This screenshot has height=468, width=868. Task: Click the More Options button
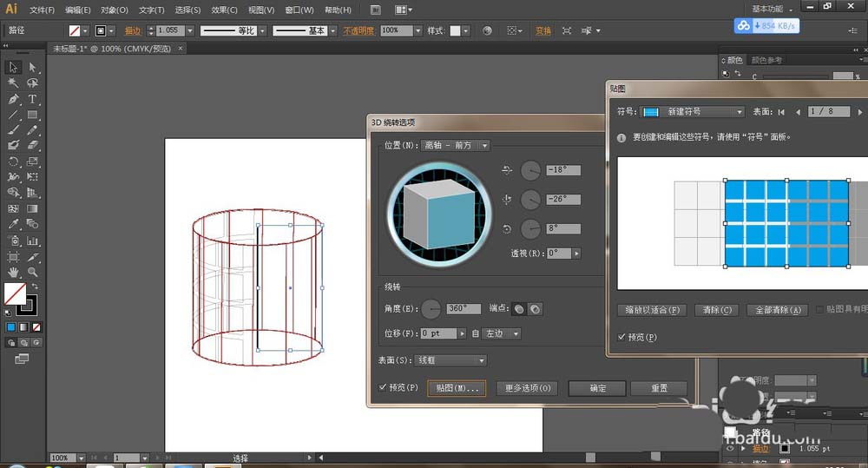tap(527, 388)
